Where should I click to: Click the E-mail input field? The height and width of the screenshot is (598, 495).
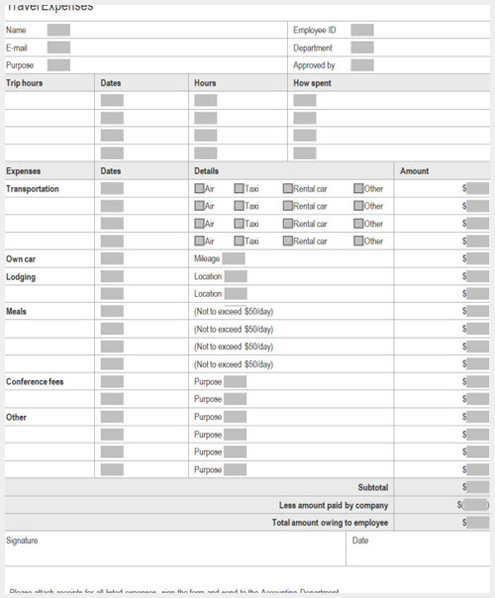pos(59,48)
